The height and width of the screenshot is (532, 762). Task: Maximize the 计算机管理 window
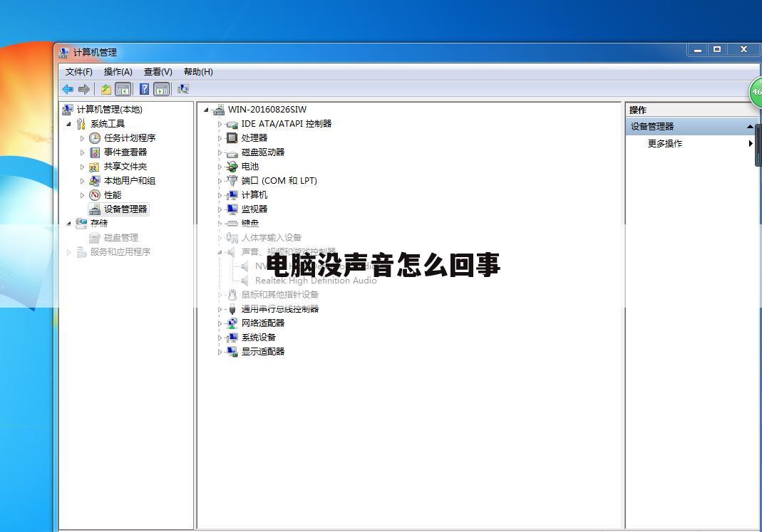[717, 50]
